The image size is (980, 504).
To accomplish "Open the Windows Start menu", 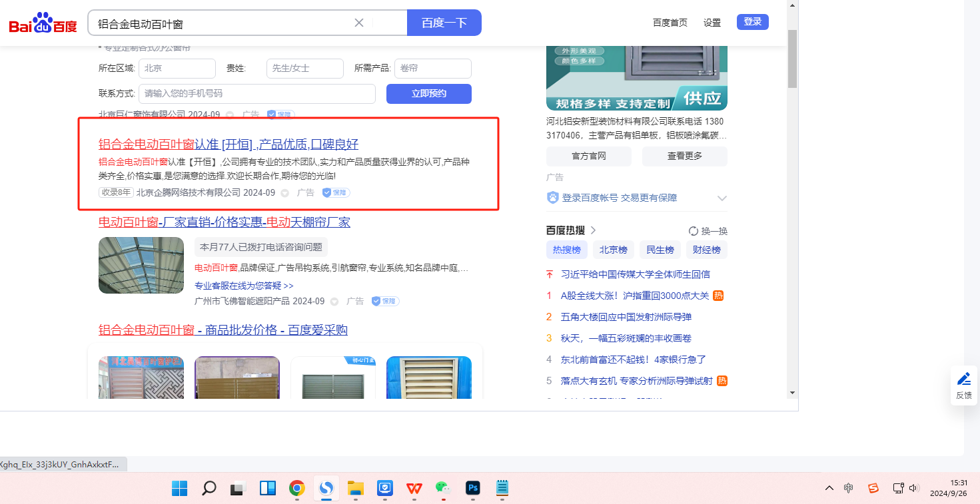I will click(179, 489).
